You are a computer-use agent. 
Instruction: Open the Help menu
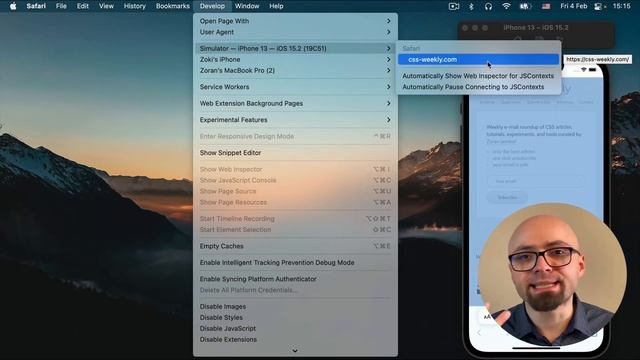276,6
